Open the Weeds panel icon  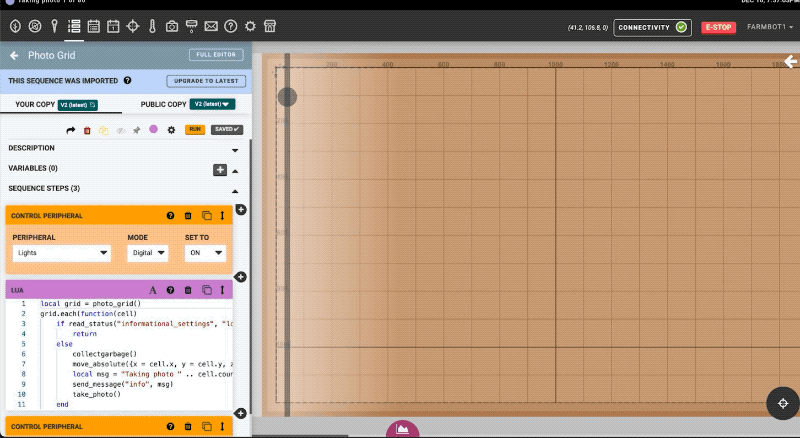click(x=35, y=26)
